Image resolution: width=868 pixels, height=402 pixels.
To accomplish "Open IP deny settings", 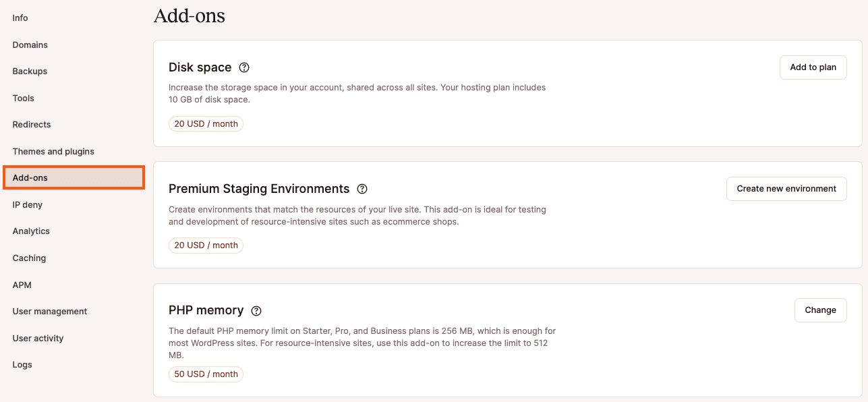I will (28, 204).
